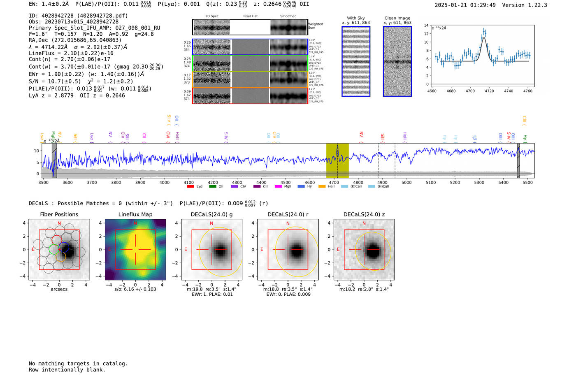Click the 'P(Lyα): 0.001' header value
This screenshot has height=392, width=576.
pos(179,4)
